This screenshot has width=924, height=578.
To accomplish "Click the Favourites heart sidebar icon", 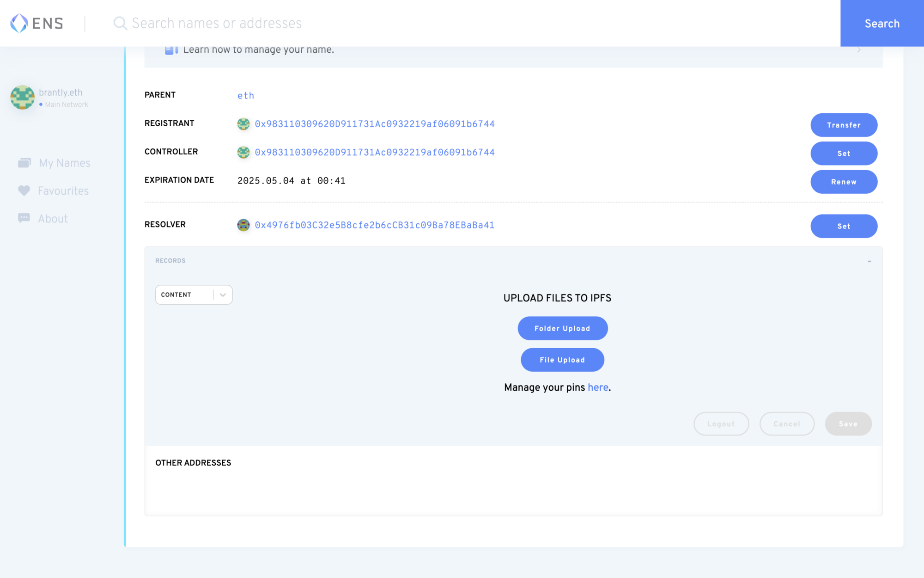I will (24, 191).
